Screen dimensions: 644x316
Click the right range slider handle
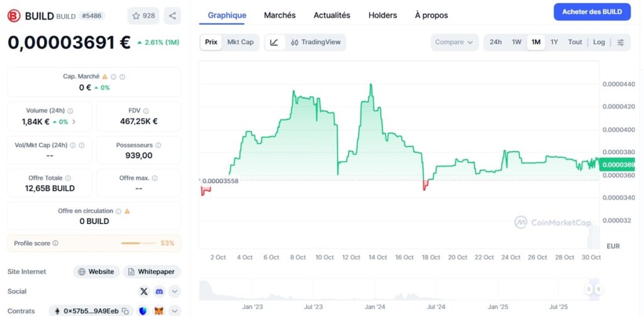(599, 290)
